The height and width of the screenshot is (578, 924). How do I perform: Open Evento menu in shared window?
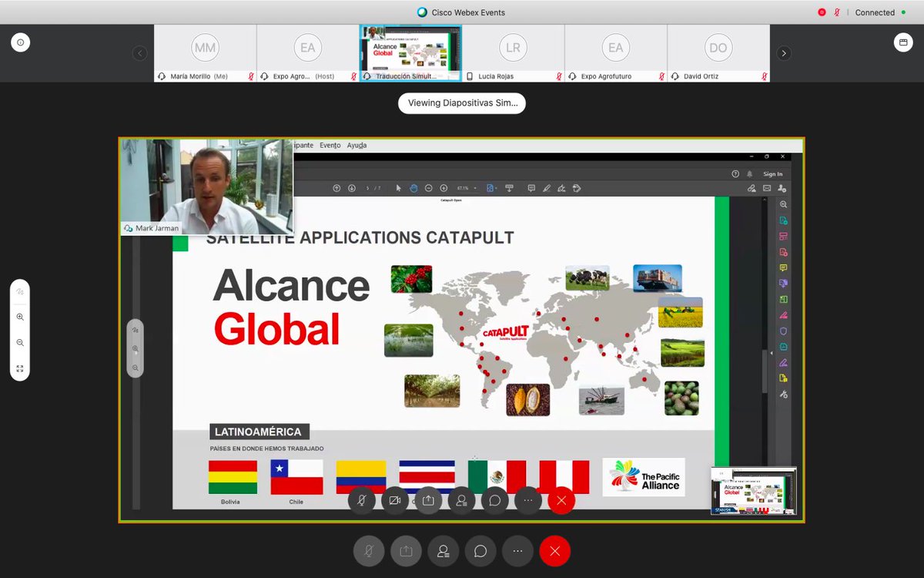pos(330,145)
